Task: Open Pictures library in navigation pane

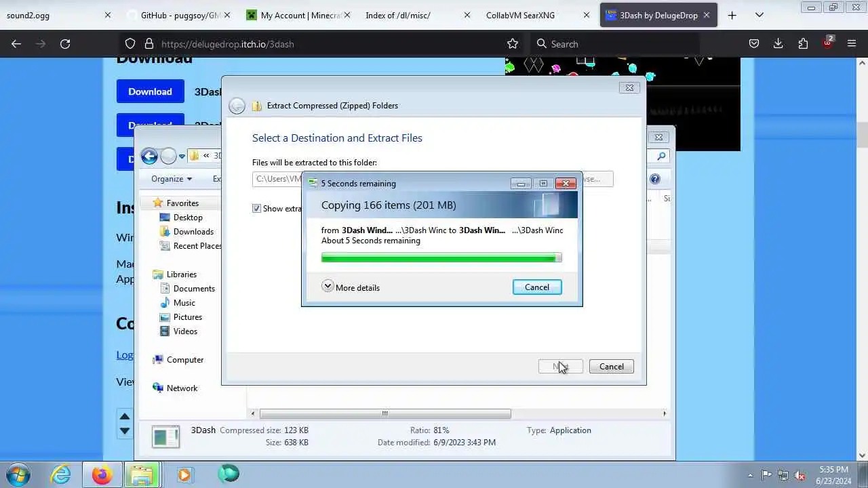Action: [x=180, y=317]
